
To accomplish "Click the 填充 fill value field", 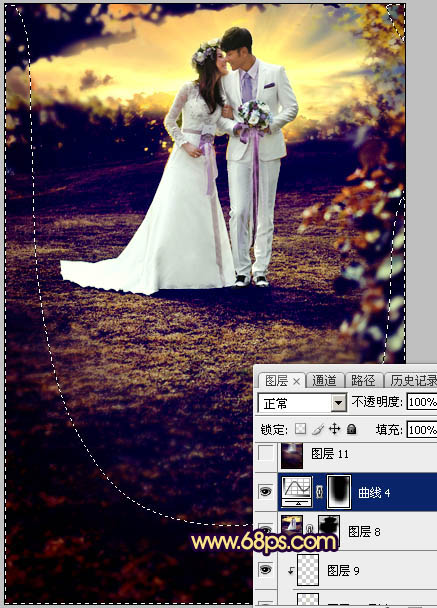I will coord(422,430).
